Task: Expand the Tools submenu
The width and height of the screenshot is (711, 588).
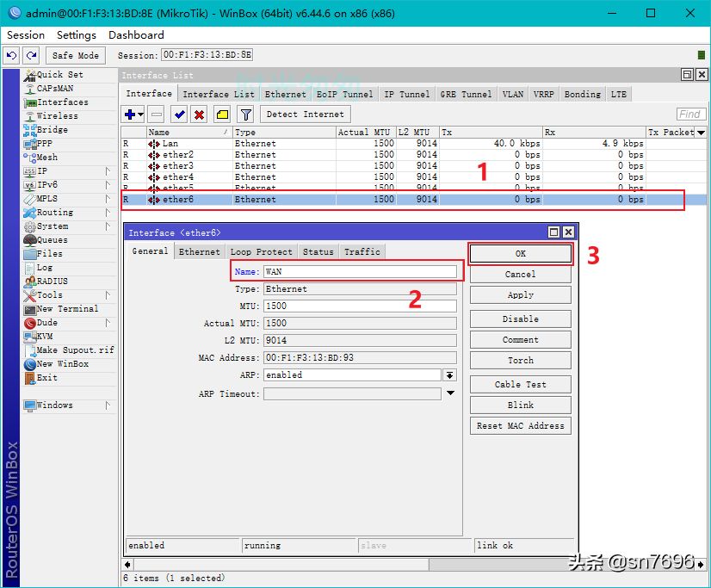Action: click(x=108, y=295)
